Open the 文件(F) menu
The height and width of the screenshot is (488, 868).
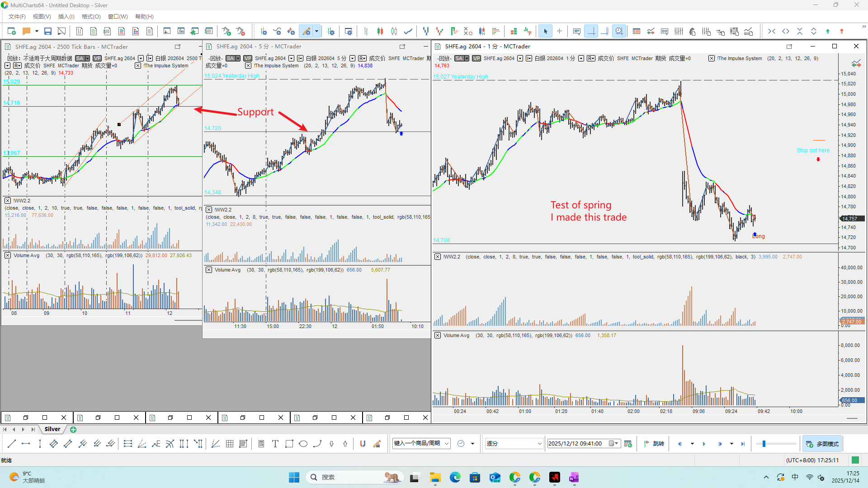point(17,17)
